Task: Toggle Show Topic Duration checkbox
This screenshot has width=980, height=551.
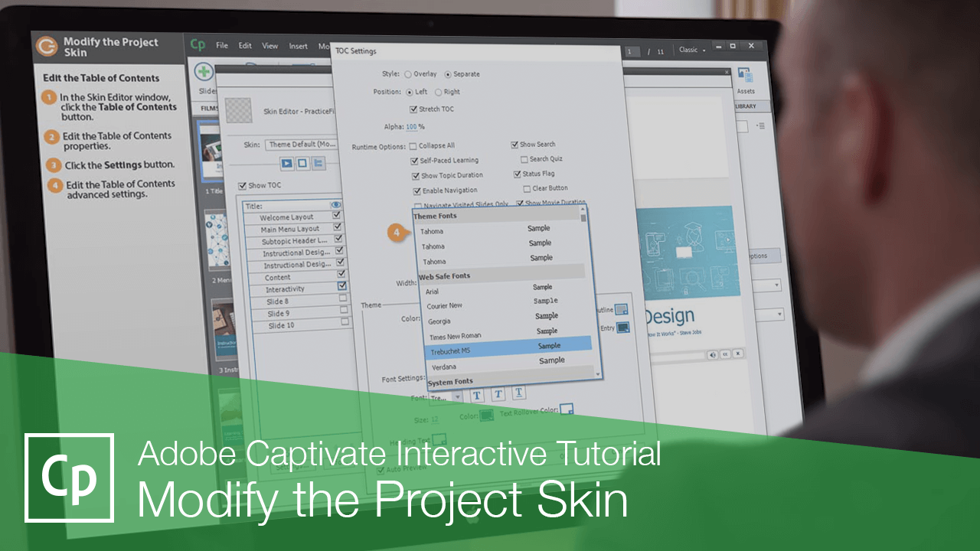Action: coord(416,176)
